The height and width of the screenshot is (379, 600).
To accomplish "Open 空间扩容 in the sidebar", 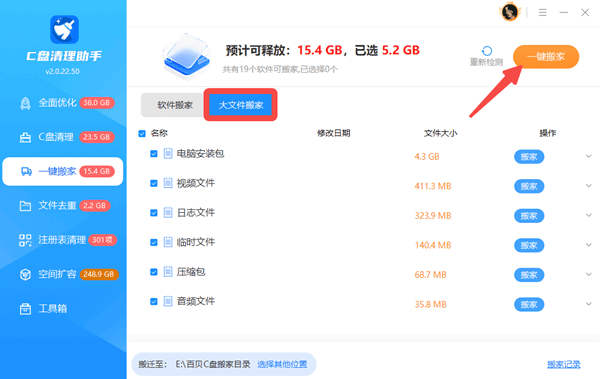I will [63, 274].
